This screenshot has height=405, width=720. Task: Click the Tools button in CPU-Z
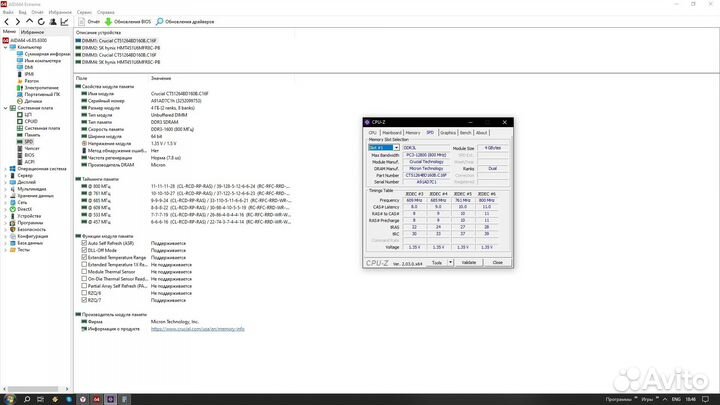pyautogui.click(x=437, y=262)
